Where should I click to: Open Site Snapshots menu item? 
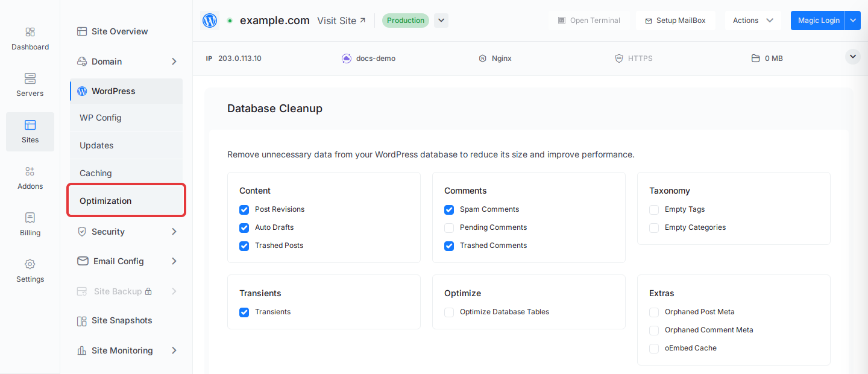(x=126, y=321)
